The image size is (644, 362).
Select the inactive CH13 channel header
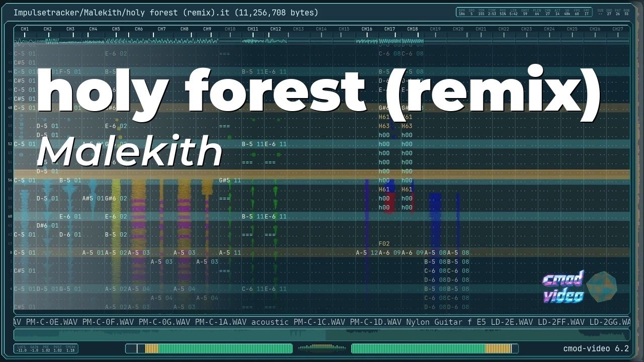tap(298, 29)
